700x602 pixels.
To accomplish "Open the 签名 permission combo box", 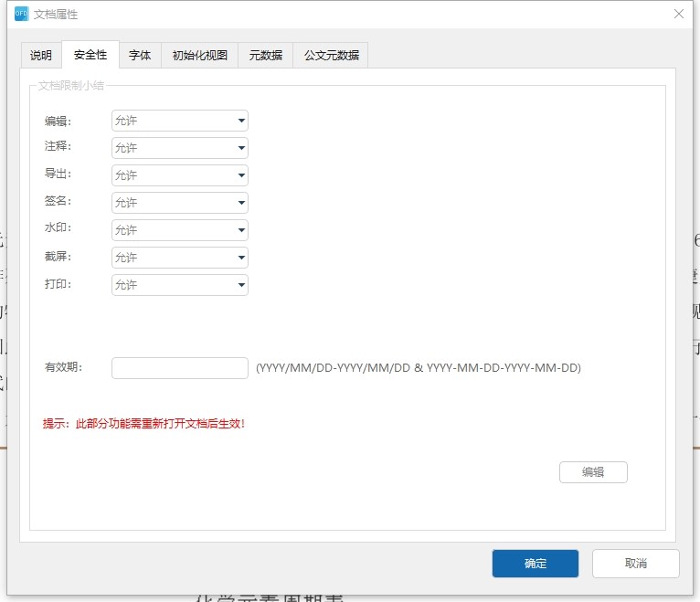I will coord(180,203).
